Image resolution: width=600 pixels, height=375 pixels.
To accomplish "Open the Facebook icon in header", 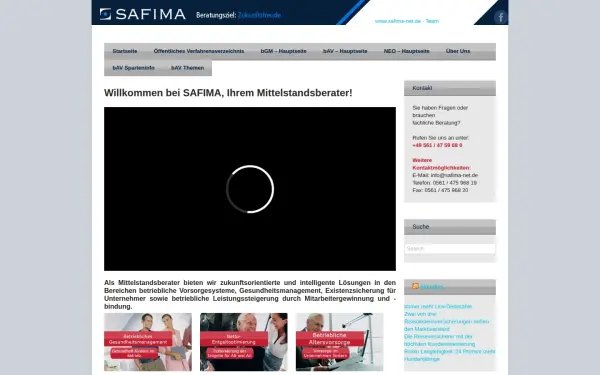I will [x=500, y=17].
